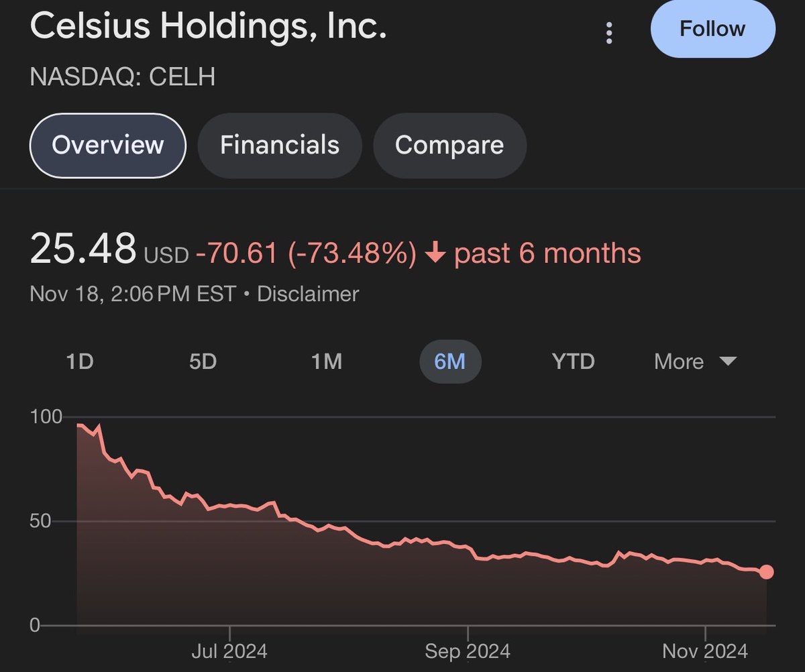805x672 pixels.
Task: Select the 5D time range
Action: tap(203, 361)
